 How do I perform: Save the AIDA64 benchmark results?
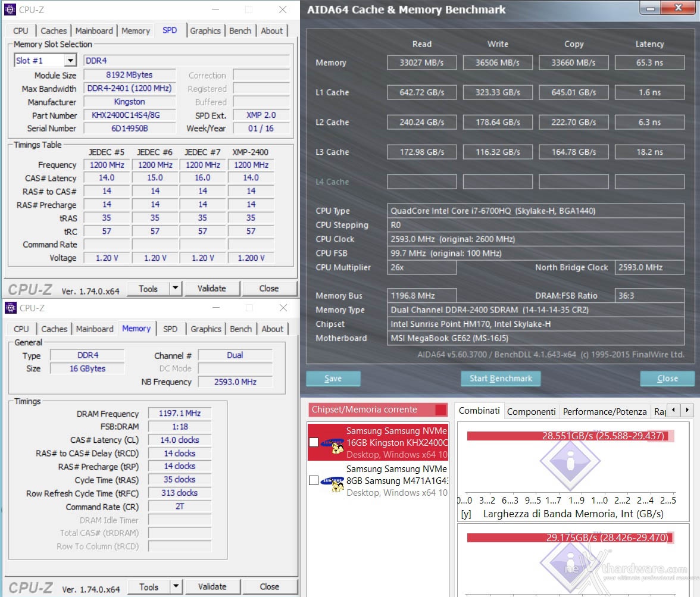click(x=333, y=378)
